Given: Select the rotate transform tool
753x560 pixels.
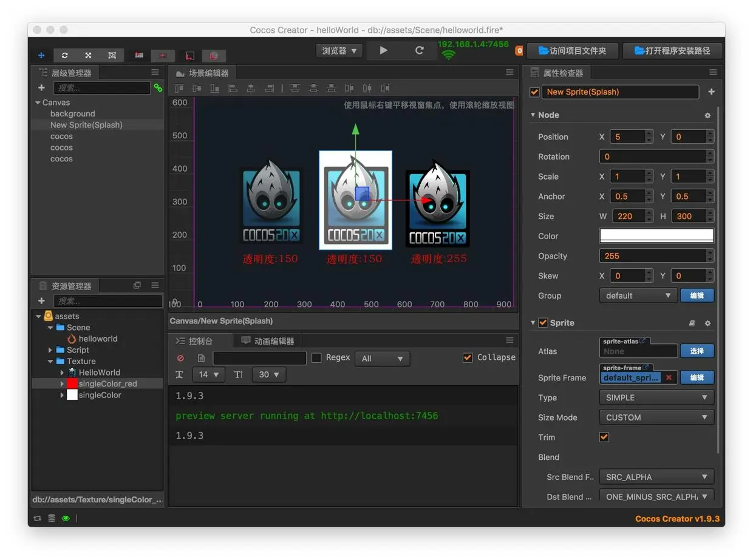Looking at the screenshot, I should tap(65, 55).
